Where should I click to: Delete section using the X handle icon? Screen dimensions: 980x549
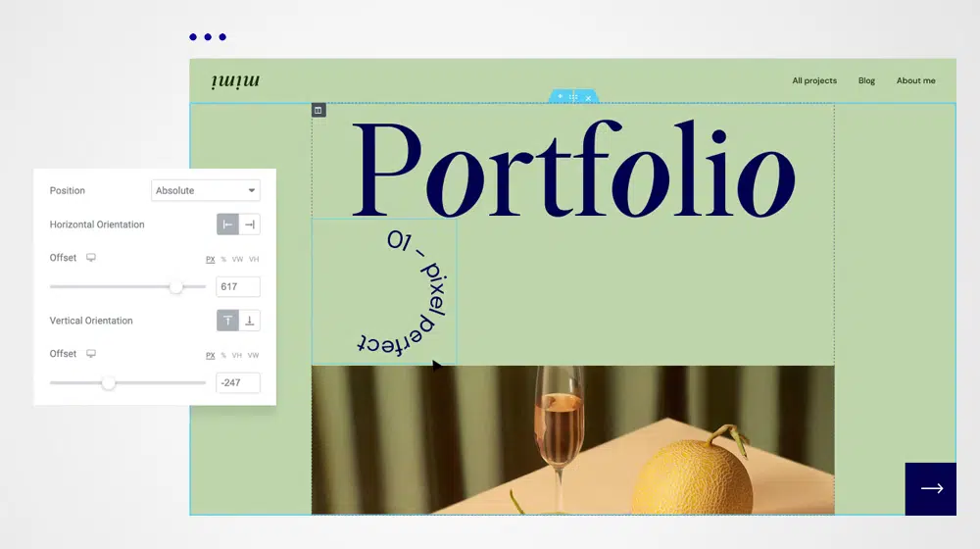pyautogui.click(x=588, y=97)
